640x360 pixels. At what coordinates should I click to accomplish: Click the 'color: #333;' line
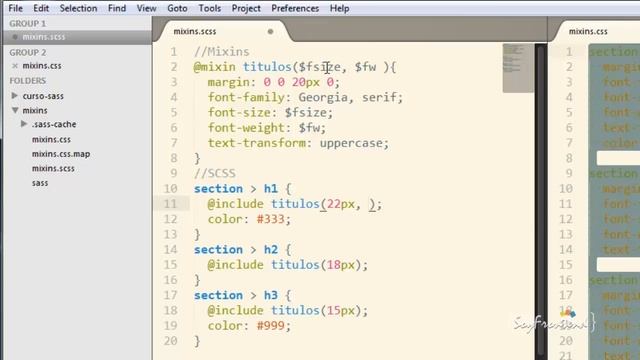(x=249, y=219)
